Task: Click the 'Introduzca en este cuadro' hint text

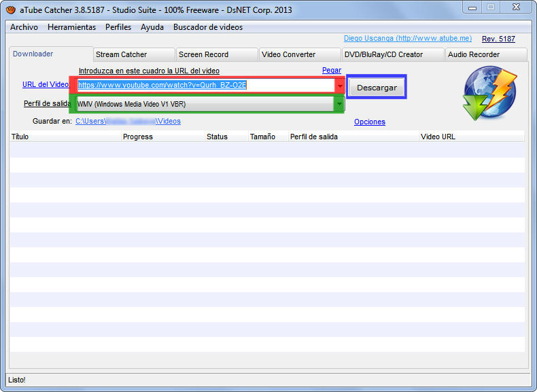Action: click(149, 71)
